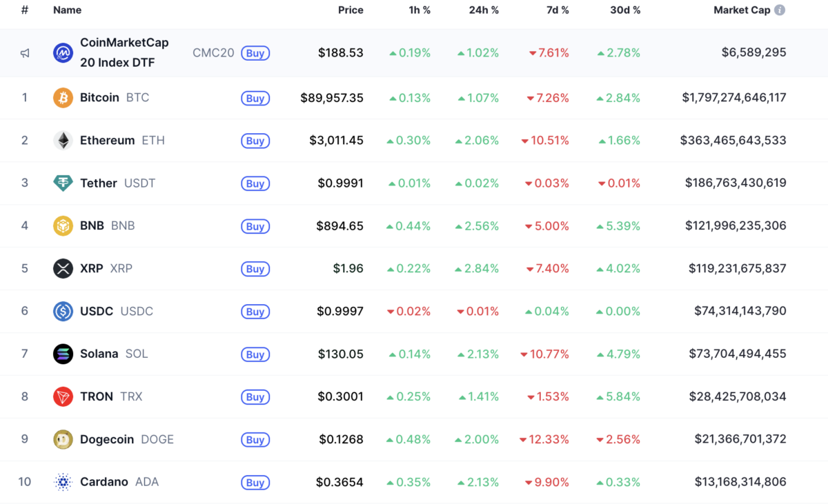Click the Dogecoin logo icon
The width and height of the screenshot is (828, 504).
click(63, 440)
